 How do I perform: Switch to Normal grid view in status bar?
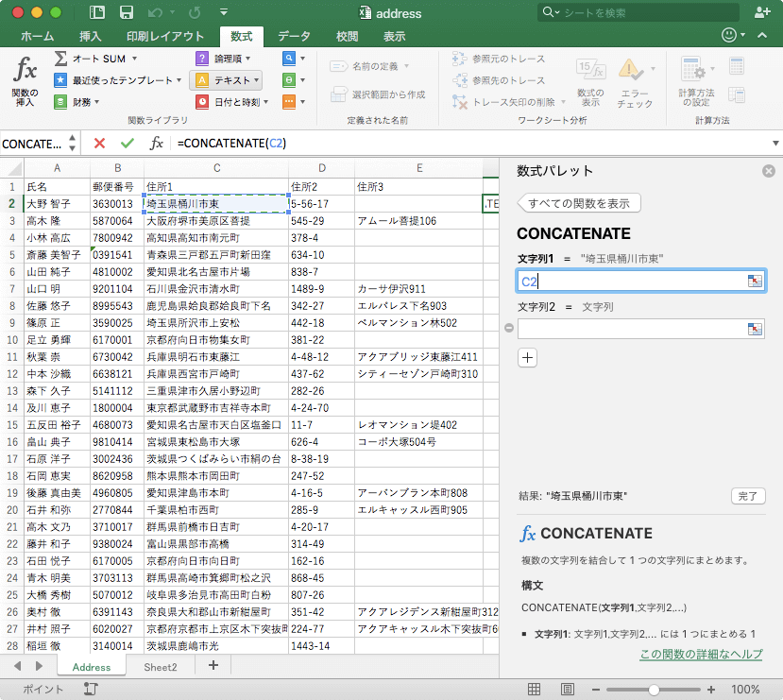(x=534, y=690)
